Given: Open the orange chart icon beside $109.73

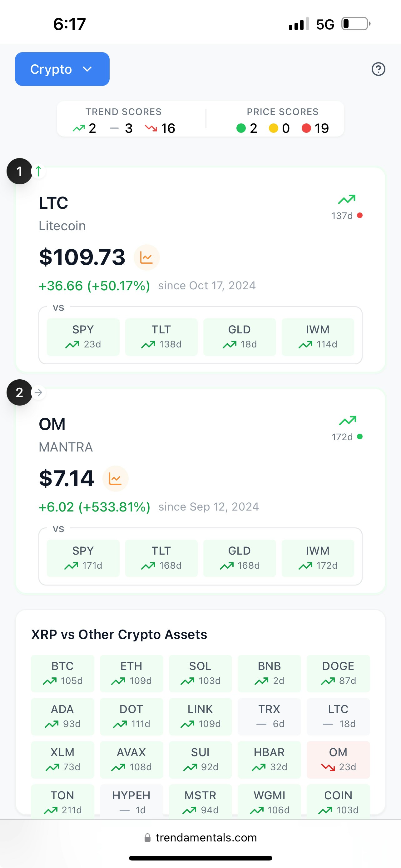Looking at the screenshot, I should 146,258.
